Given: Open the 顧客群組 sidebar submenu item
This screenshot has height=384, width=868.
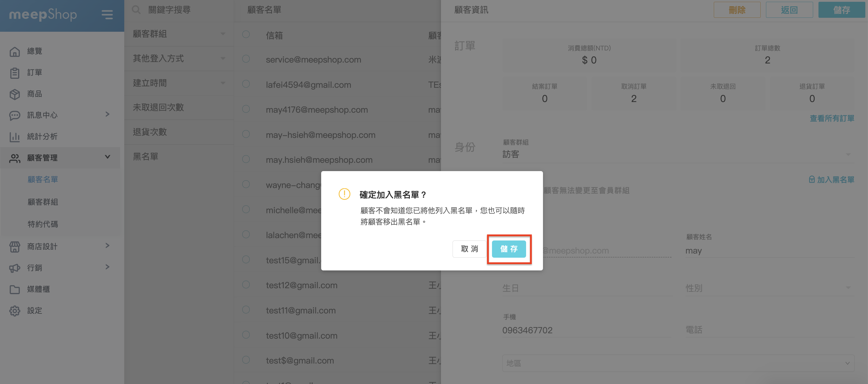Looking at the screenshot, I should [x=43, y=202].
